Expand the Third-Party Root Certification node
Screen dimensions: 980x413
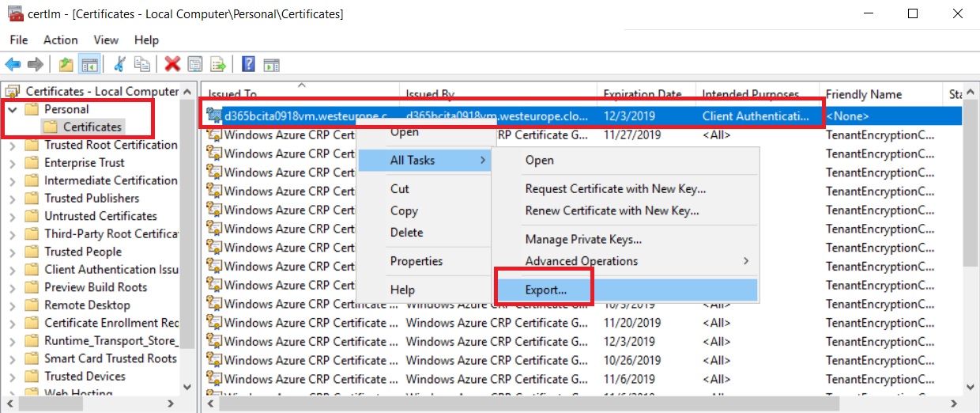pos(13,234)
